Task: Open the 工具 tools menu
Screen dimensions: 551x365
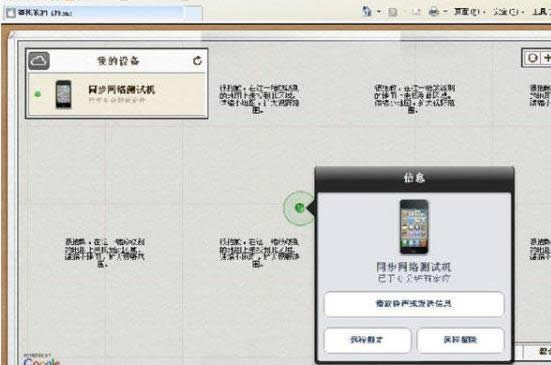Action: coord(541,12)
